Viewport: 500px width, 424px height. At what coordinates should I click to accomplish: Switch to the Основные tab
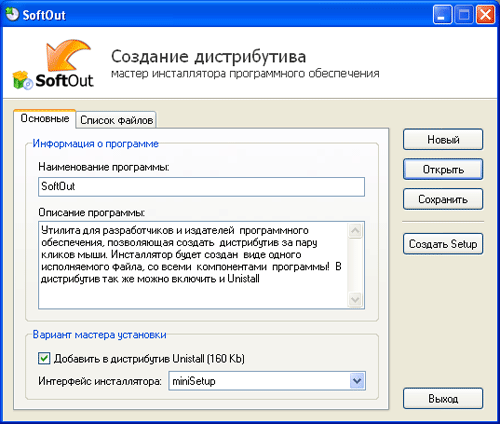tap(45, 118)
